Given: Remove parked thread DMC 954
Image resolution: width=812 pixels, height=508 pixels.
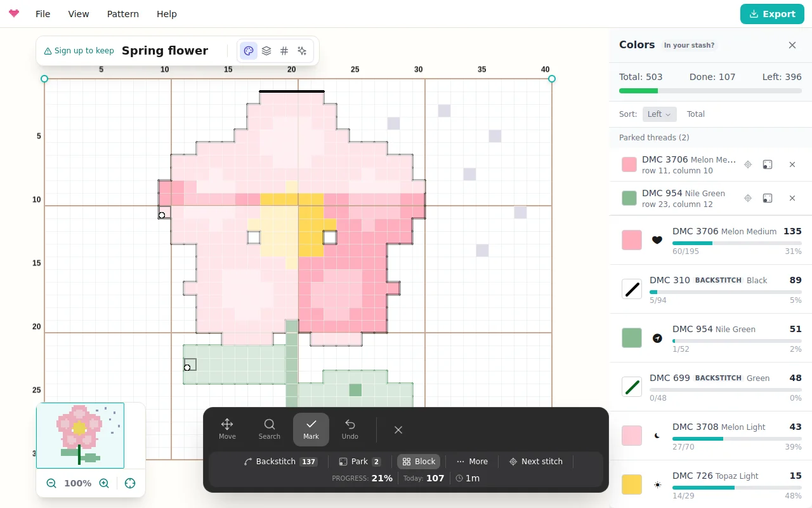Looking at the screenshot, I should coord(792,198).
